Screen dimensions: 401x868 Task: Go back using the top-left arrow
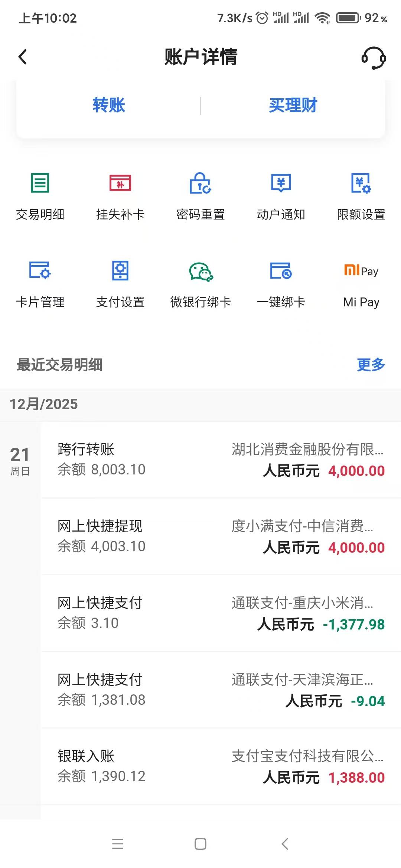pyautogui.click(x=23, y=57)
